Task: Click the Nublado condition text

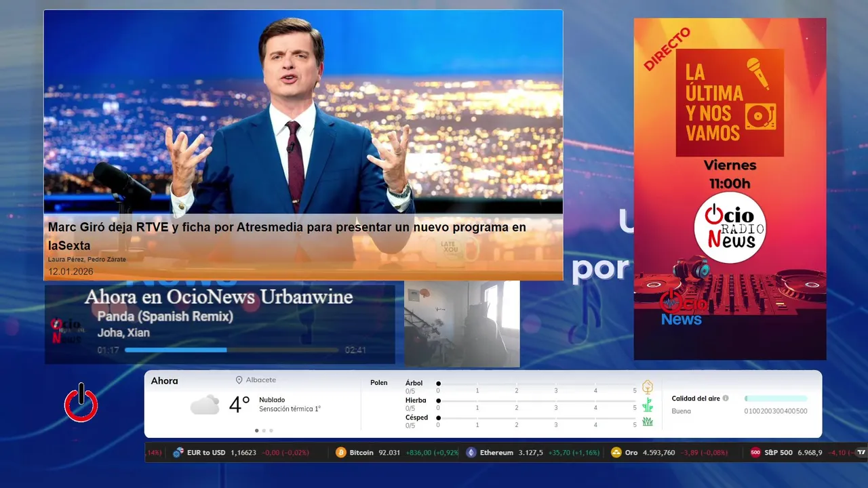Action: point(272,400)
